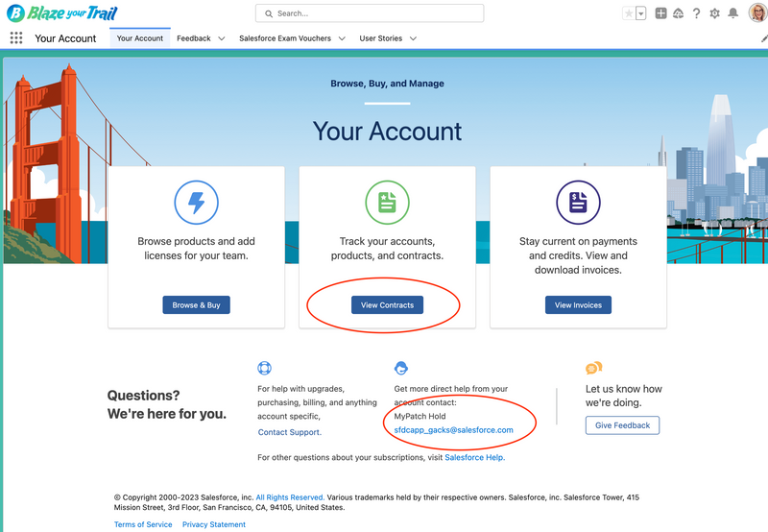Screen dimensions: 768x532
Task: Click the purple invoice document icon
Action: click(x=578, y=203)
